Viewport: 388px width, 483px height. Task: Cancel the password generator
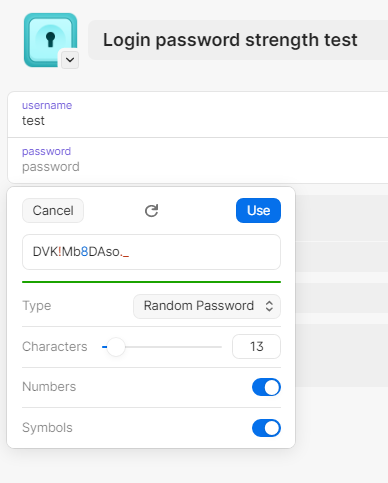tap(53, 211)
